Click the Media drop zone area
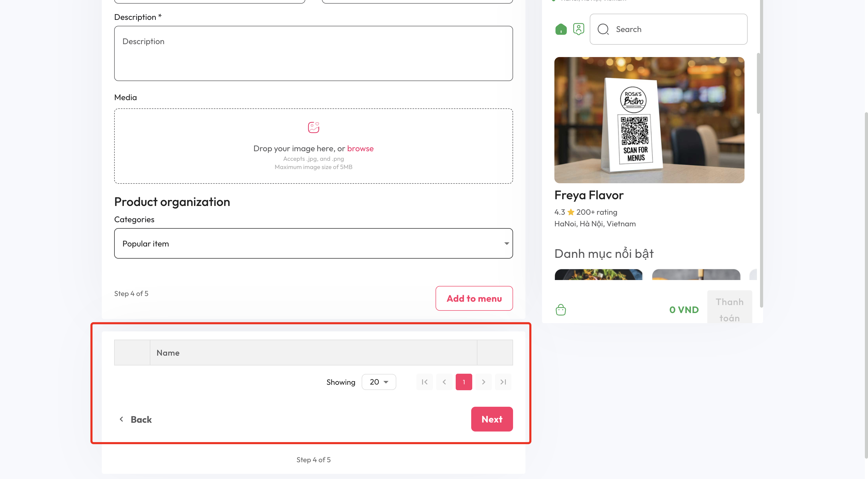This screenshot has width=868, height=479. click(x=313, y=146)
